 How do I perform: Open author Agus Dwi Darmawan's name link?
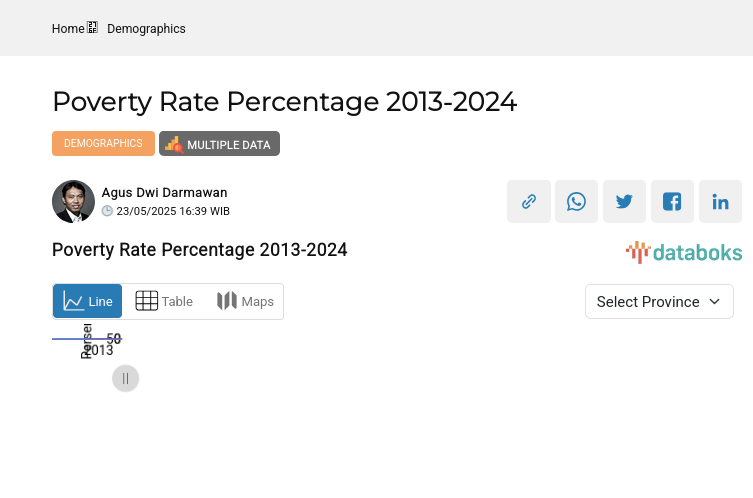(164, 192)
